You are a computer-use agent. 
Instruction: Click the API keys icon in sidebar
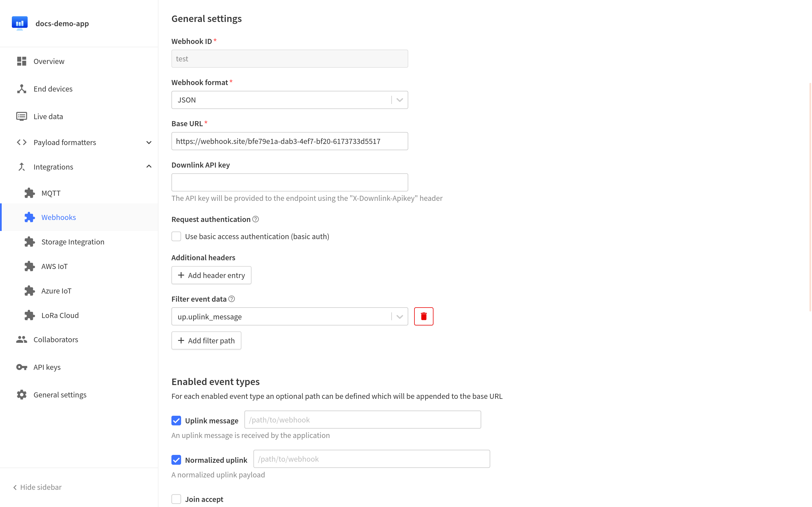click(21, 367)
